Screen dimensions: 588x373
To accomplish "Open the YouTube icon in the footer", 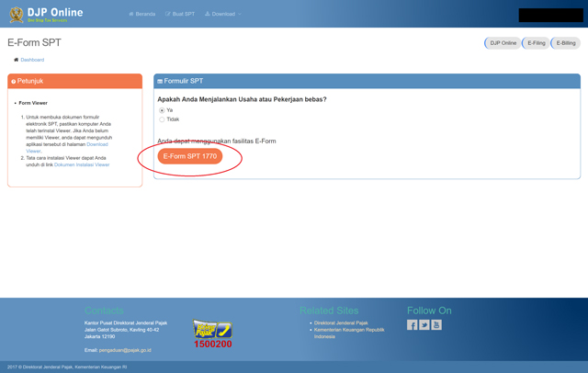I will click(436, 324).
